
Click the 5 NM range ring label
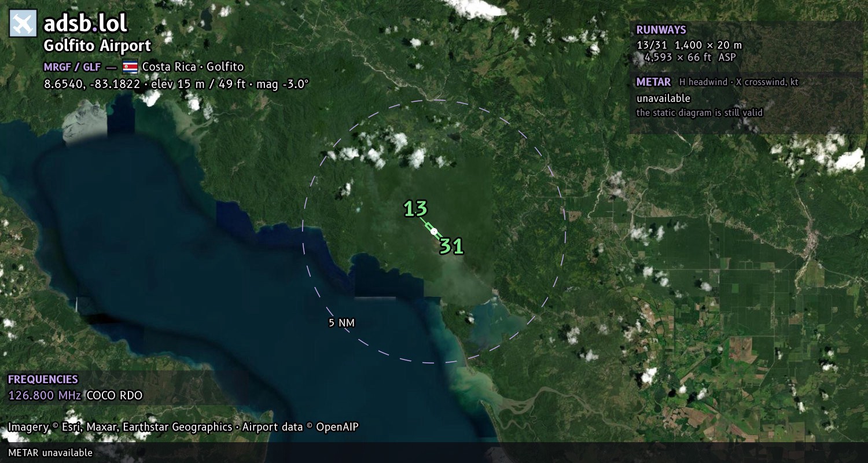pyautogui.click(x=341, y=323)
